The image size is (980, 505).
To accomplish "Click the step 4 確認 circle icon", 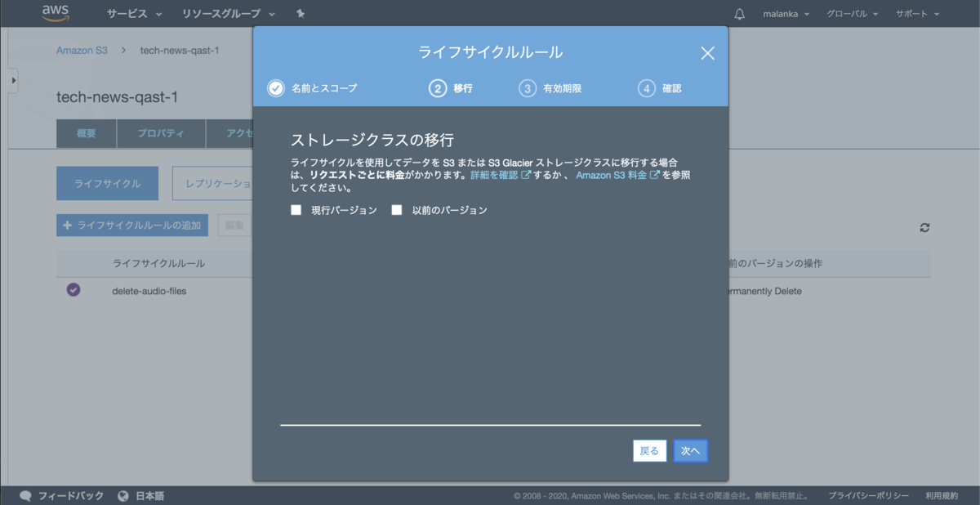I will click(647, 88).
